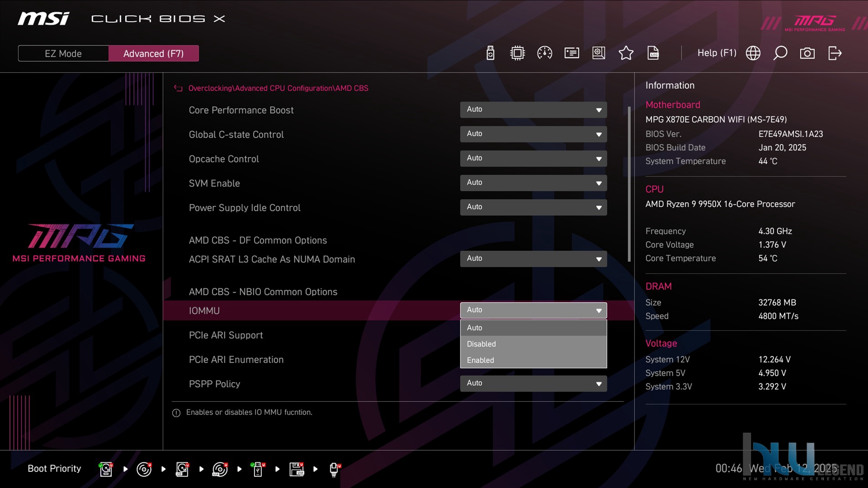
Task: Select the Opcache Control label
Action: (224, 159)
